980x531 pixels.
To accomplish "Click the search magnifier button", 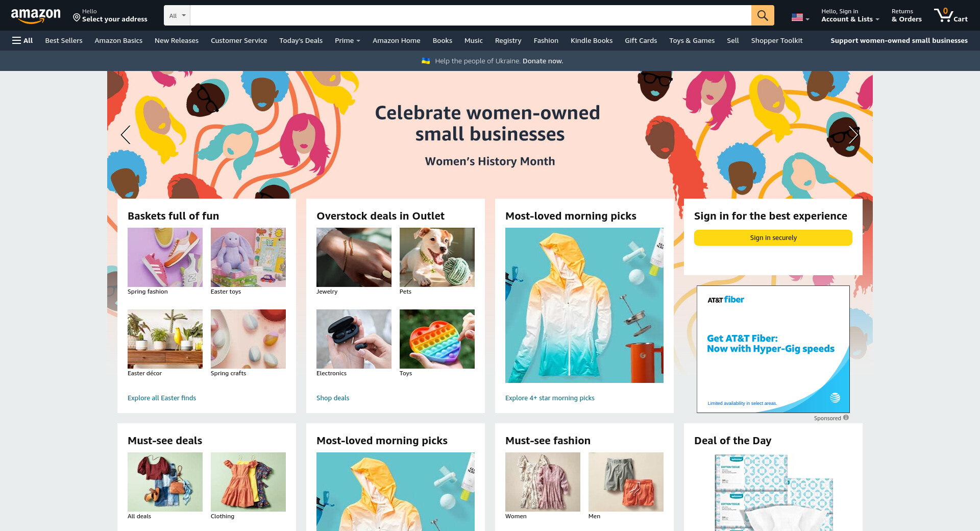I will [763, 15].
